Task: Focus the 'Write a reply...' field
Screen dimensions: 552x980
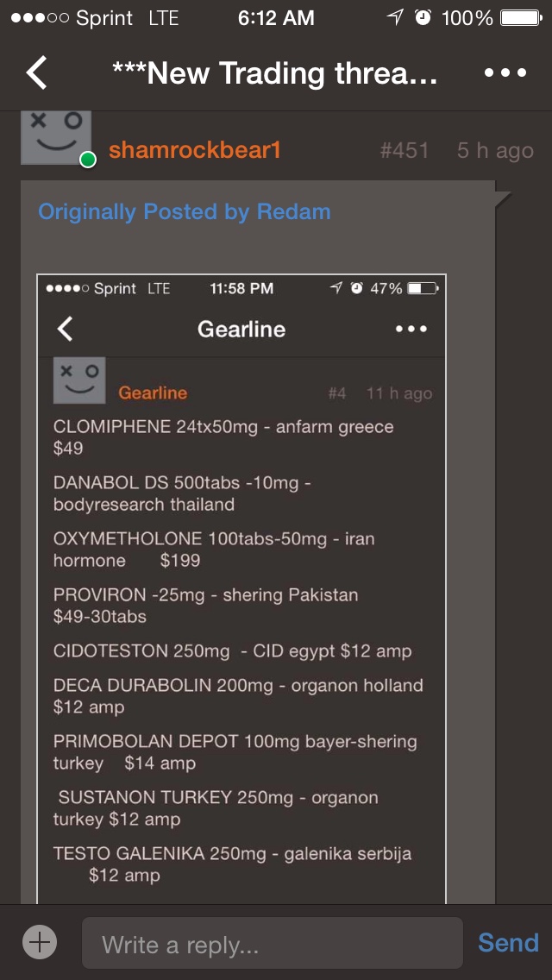Action: [x=272, y=944]
